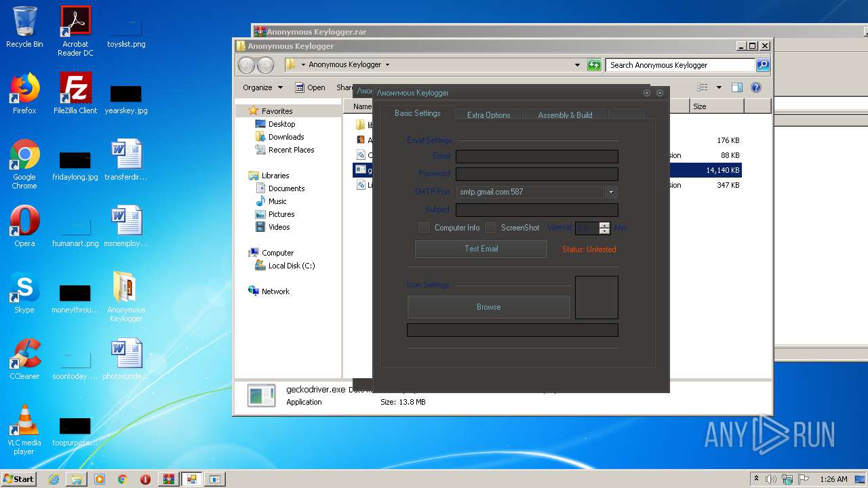This screenshot has height=488, width=868.
Task: Click Open in the Explorer toolbar
Action: (311, 87)
